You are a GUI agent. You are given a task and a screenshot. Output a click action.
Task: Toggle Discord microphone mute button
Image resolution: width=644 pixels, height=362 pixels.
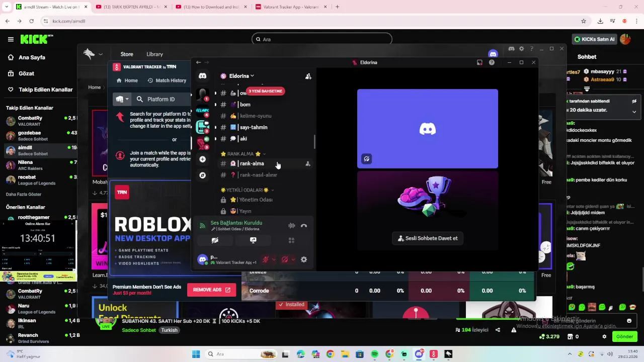[266, 259]
